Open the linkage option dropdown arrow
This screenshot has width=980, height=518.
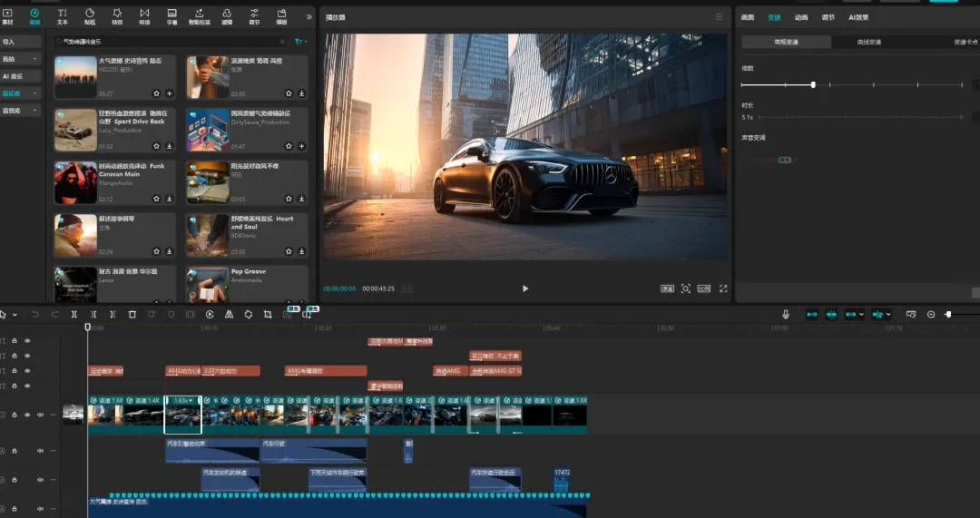[861, 315]
